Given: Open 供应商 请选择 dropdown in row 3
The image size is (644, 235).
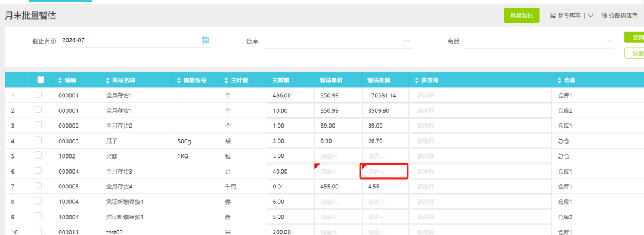Looking at the screenshot, I should [481, 126].
